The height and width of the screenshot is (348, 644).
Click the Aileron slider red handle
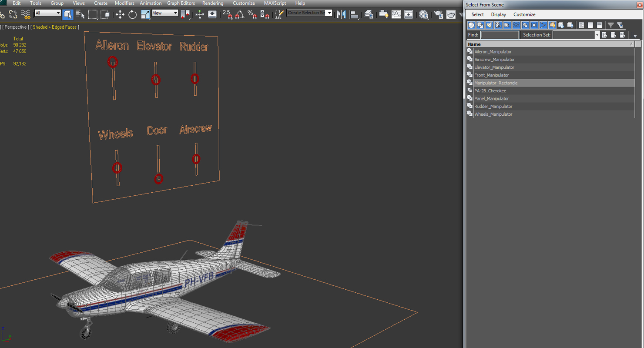(x=113, y=62)
